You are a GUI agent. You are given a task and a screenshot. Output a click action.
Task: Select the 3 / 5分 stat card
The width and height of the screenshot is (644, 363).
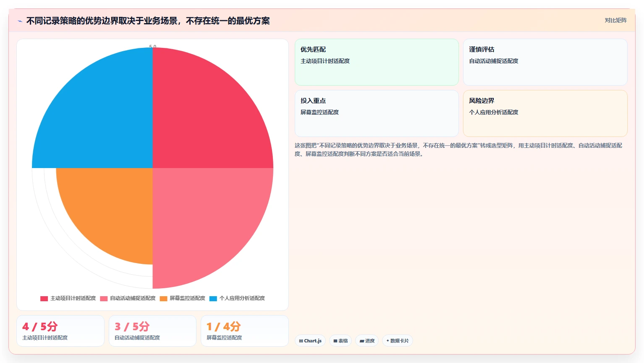pos(152,331)
